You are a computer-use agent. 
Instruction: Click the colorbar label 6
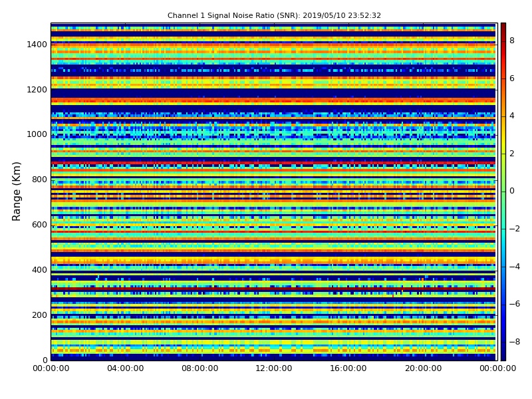(512, 78)
